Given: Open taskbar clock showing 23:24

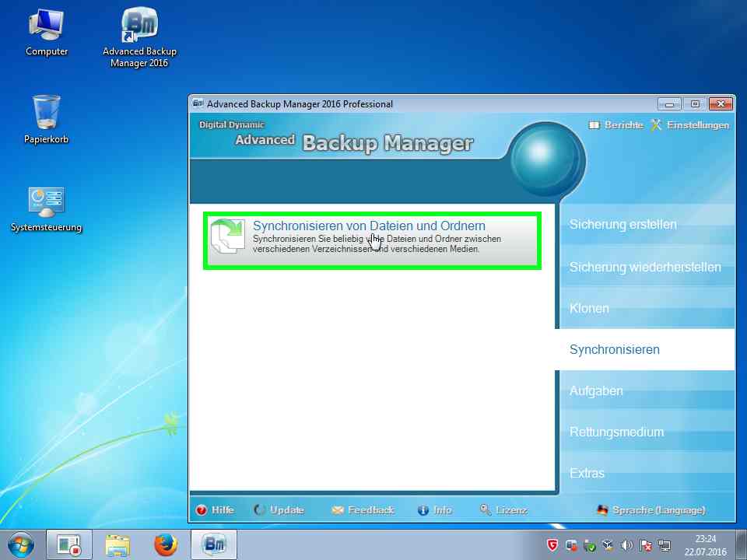Looking at the screenshot, I should (705, 545).
